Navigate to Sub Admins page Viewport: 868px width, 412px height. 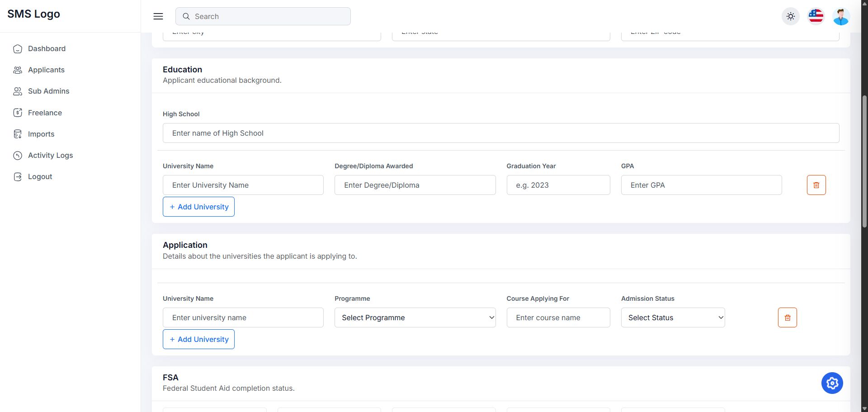[48, 91]
